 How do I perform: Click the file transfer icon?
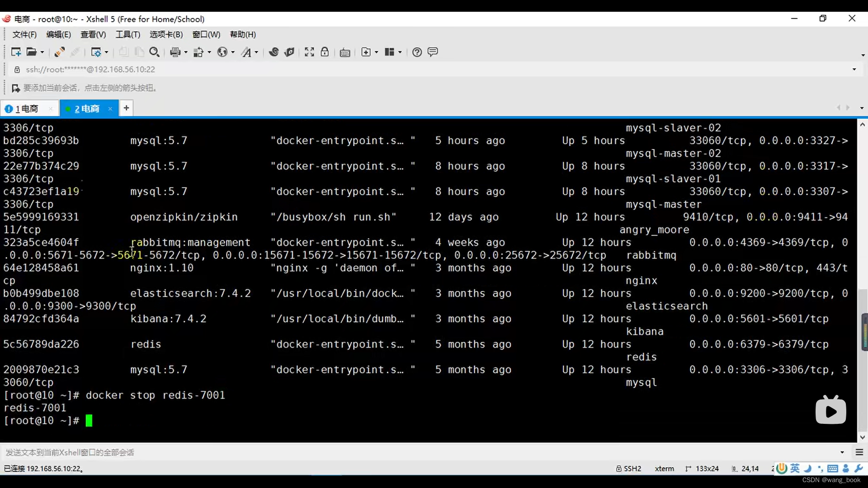(x=198, y=52)
